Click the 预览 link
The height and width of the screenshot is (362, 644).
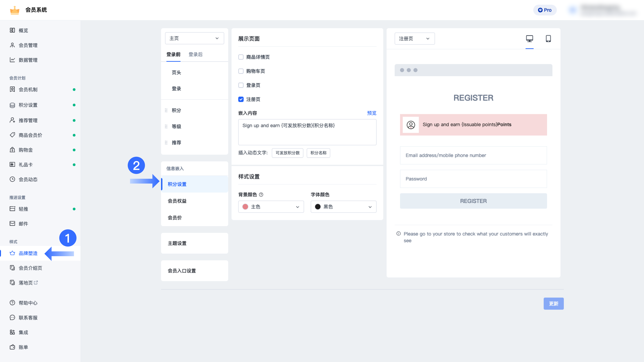372,113
